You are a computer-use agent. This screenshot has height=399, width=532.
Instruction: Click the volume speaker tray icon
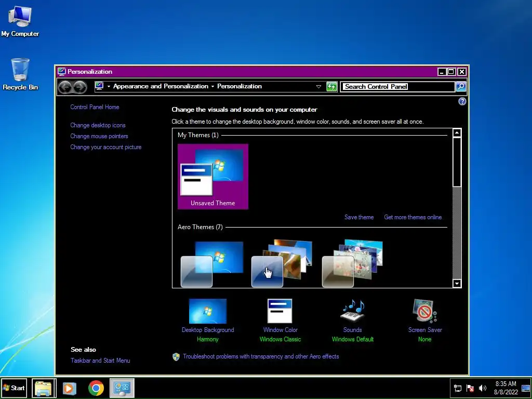[x=483, y=388]
